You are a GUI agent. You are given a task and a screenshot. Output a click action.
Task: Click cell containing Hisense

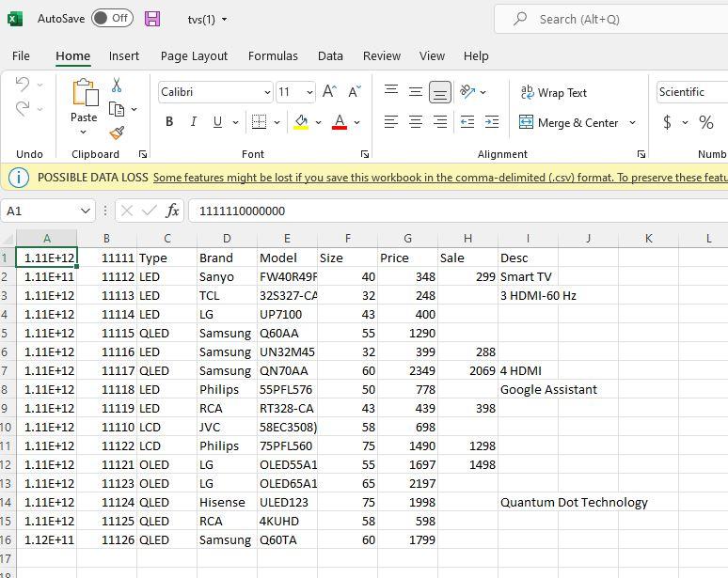[227, 503]
